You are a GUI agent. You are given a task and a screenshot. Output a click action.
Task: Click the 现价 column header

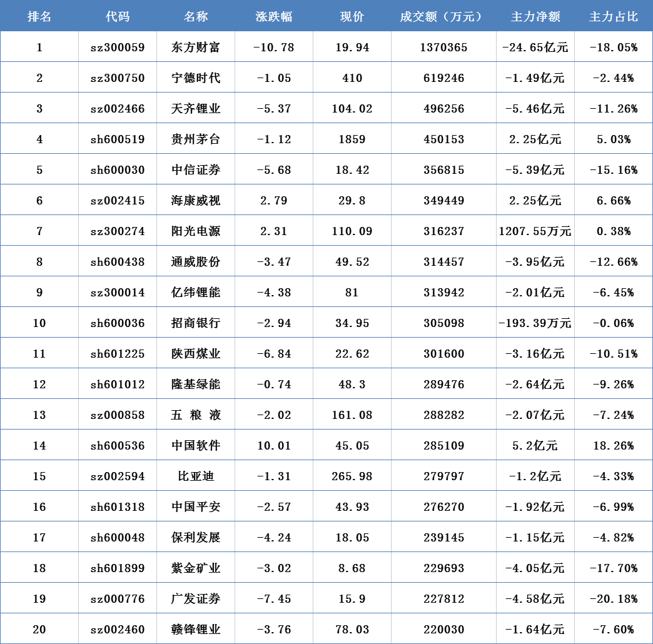pyautogui.click(x=352, y=16)
